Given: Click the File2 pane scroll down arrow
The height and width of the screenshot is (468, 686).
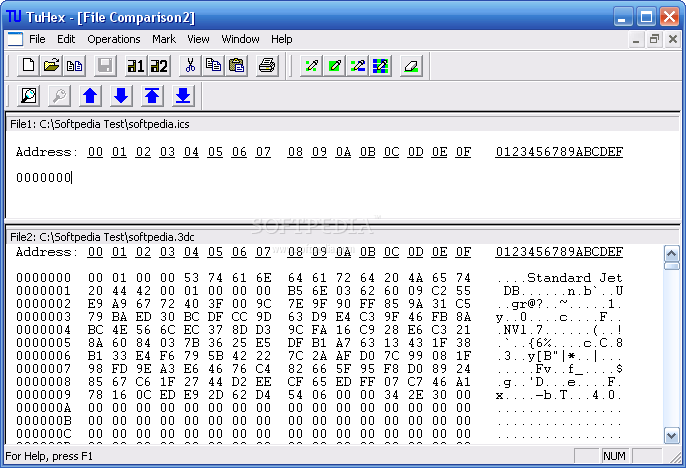Looking at the screenshot, I should 672,436.
